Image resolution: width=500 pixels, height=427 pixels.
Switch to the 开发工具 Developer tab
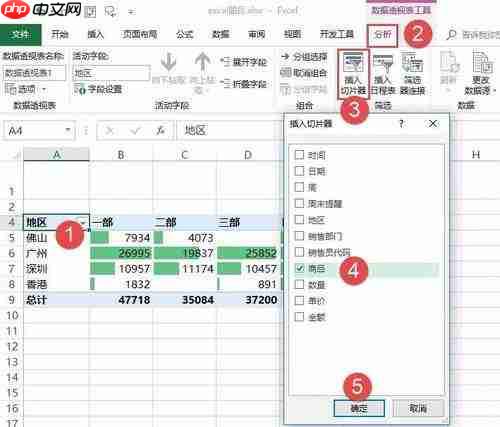[x=337, y=34]
